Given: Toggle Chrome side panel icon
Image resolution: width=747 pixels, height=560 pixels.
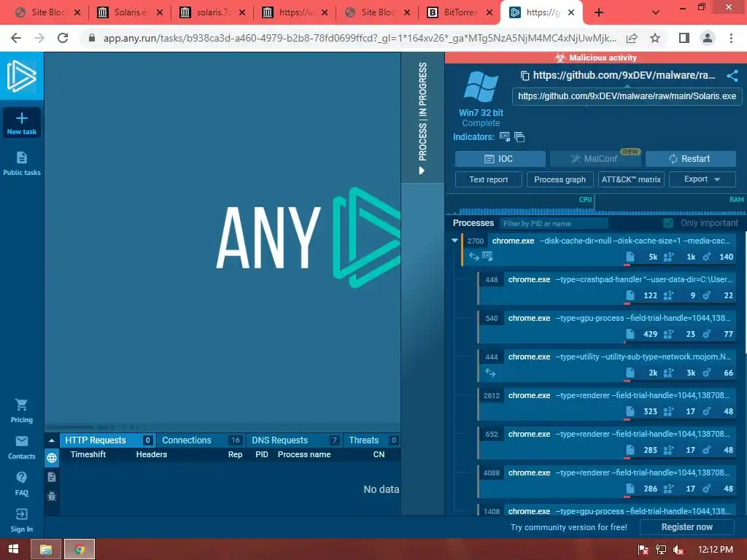Looking at the screenshot, I should 684,38.
